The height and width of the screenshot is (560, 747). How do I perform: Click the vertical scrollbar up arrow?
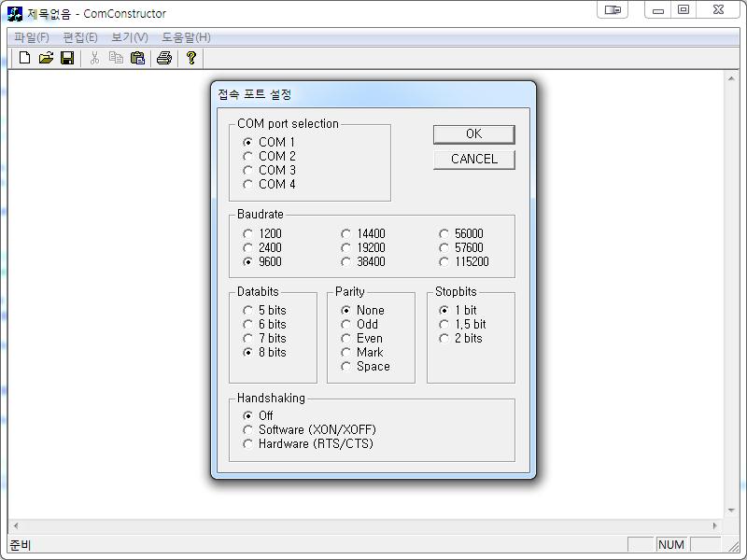731,78
